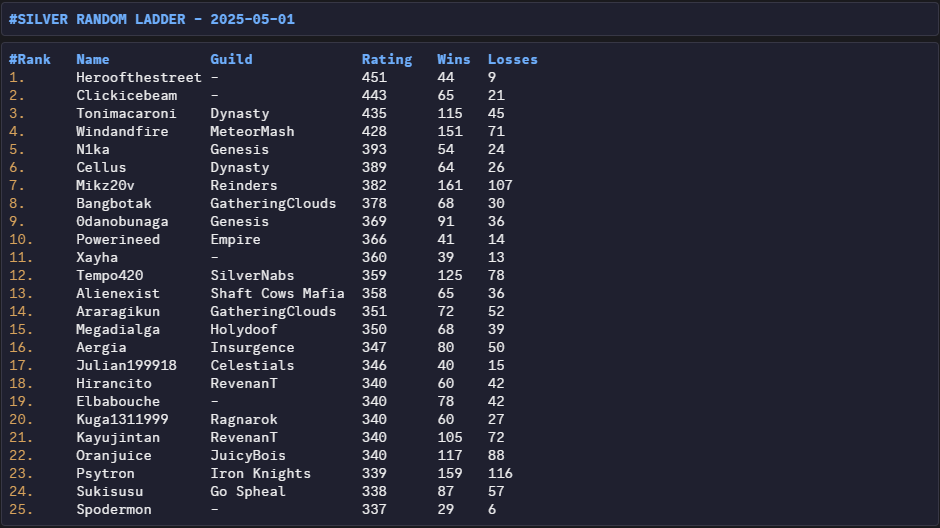This screenshot has height=528, width=940.
Task: Click the #Rank column header
Action: 29,59
